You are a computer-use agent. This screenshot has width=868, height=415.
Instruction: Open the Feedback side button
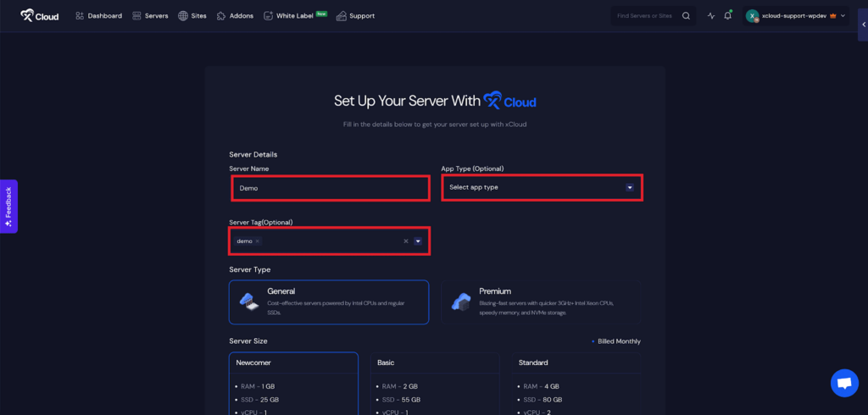tap(8, 206)
